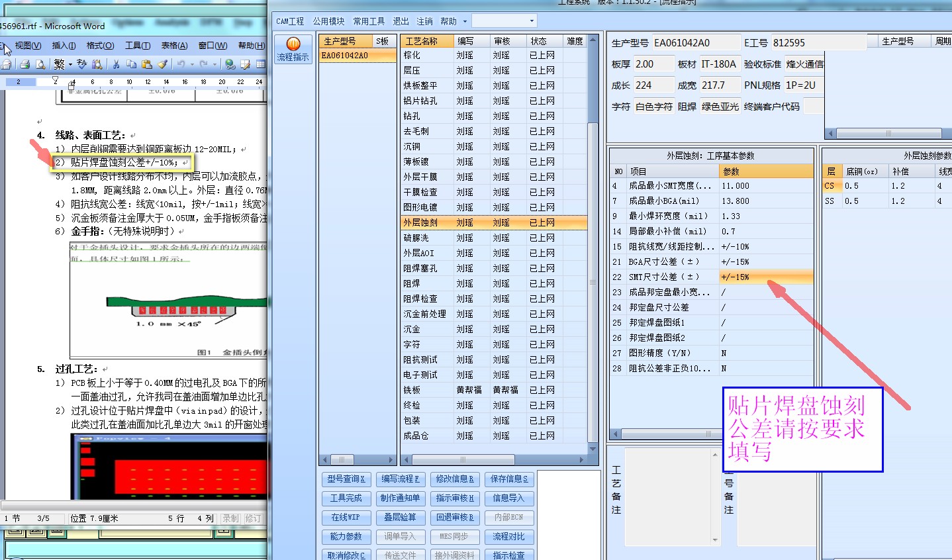The height and width of the screenshot is (560, 952).
Task: Click SMT尺寸公差 parameter value +/-15%
Action: coord(766,277)
